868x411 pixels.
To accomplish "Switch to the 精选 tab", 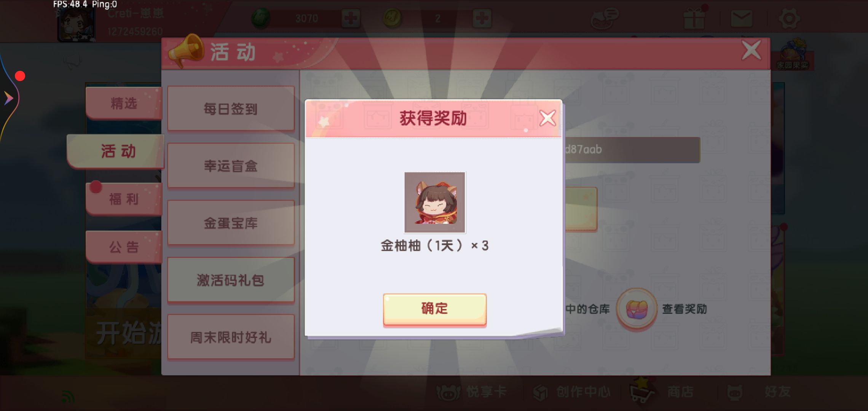I will click(124, 103).
